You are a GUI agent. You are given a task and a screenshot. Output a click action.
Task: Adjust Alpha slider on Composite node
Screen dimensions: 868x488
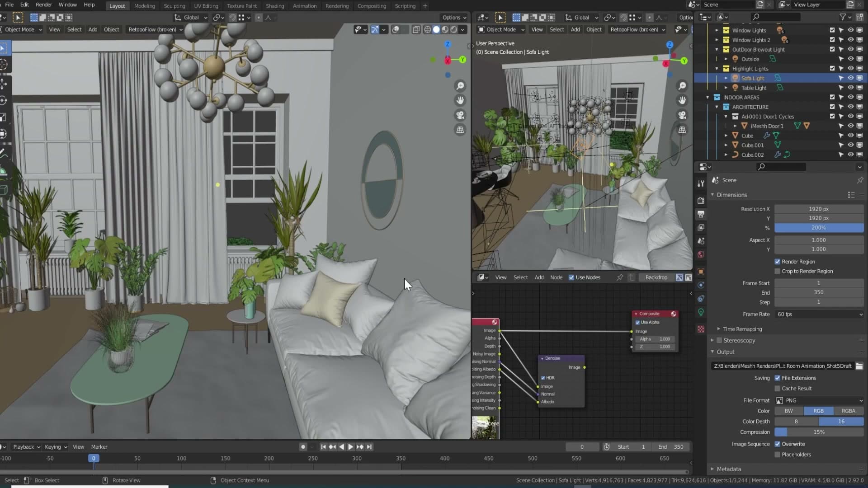pyautogui.click(x=655, y=339)
